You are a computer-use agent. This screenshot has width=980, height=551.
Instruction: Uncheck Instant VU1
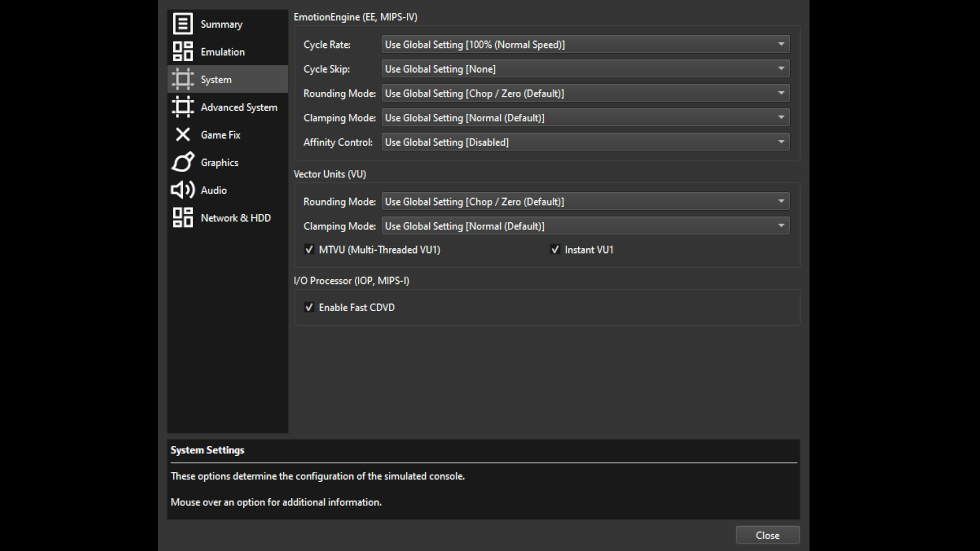coord(555,249)
